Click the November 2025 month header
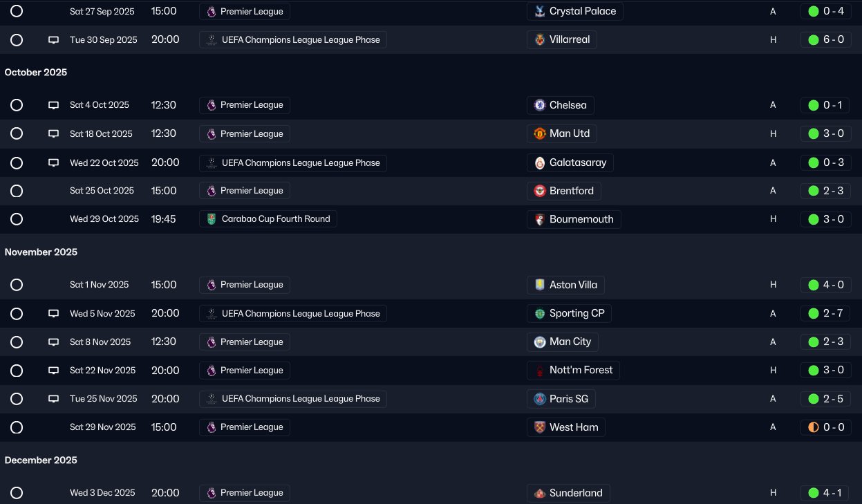The height and width of the screenshot is (504, 862). [x=41, y=252]
